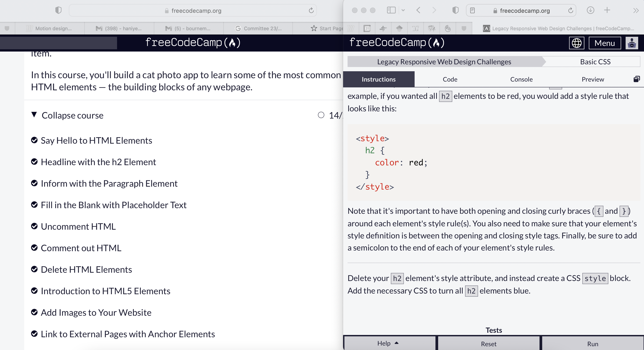This screenshot has width=644, height=350.
Task: Switch to Gmail (5) bournem tab
Action: pyautogui.click(x=189, y=28)
